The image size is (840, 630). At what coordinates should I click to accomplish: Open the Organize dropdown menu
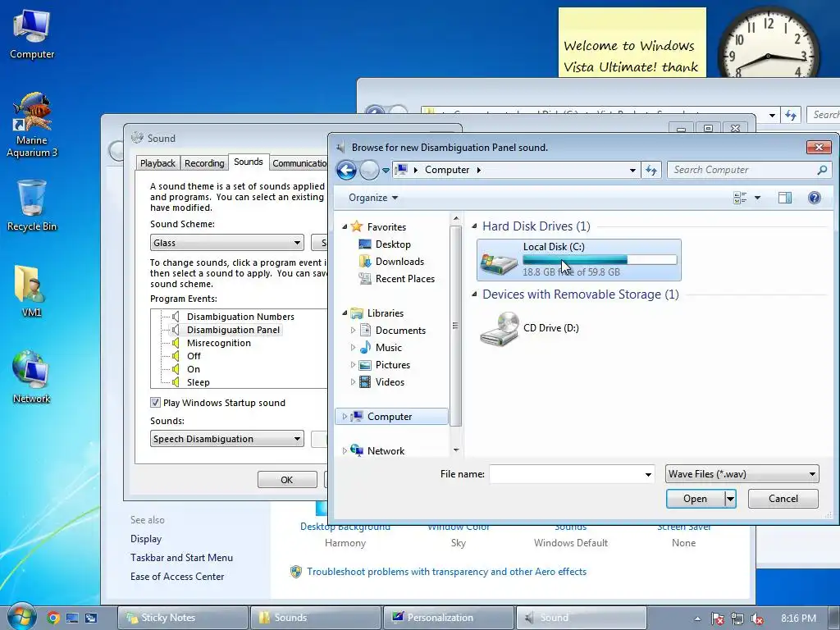click(x=373, y=198)
